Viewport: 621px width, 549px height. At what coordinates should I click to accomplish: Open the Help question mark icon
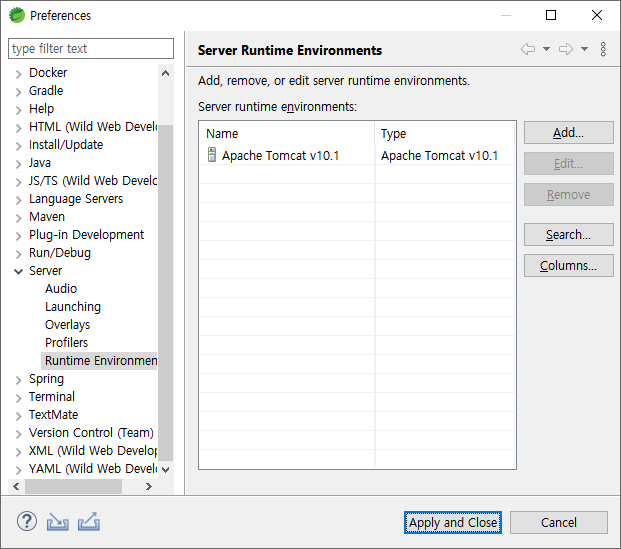(27, 522)
